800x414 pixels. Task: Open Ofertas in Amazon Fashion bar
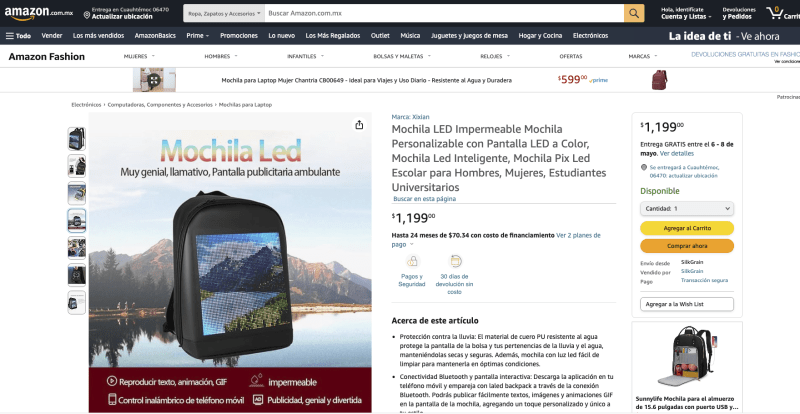tap(570, 56)
